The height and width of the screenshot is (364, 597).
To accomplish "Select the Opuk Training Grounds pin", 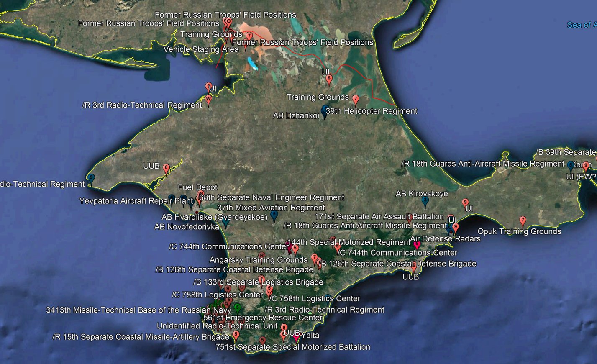I will pyautogui.click(x=522, y=221).
